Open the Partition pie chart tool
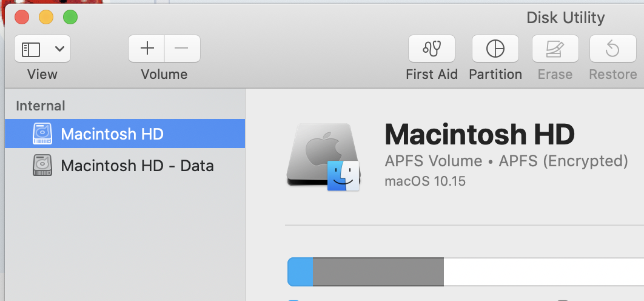The width and height of the screenshot is (644, 301). point(495,49)
